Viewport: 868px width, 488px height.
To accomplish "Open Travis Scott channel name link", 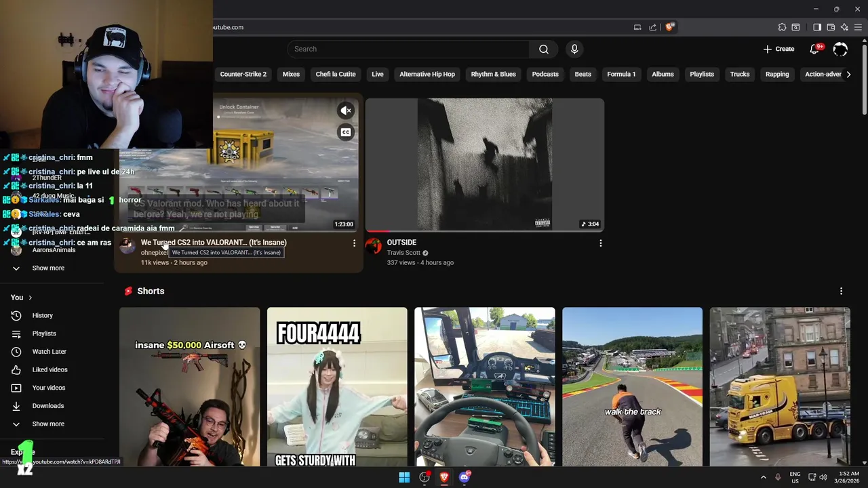I will click(403, 253).
